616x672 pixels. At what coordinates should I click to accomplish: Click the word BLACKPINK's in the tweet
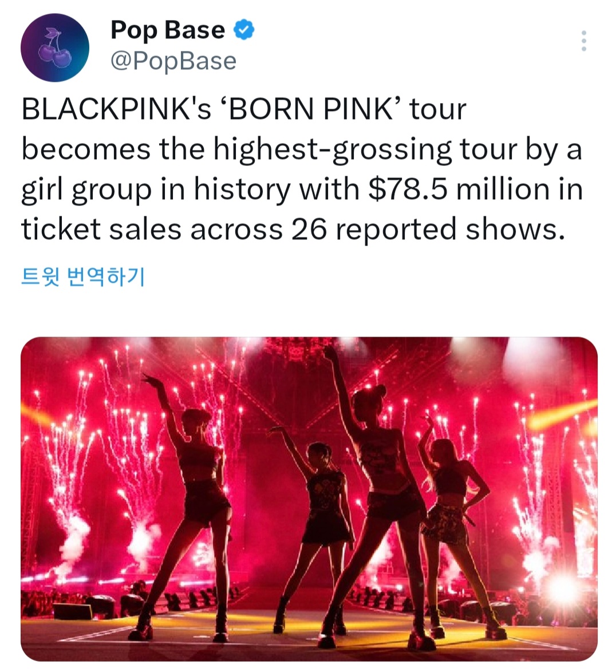click(x=116, y=109)
